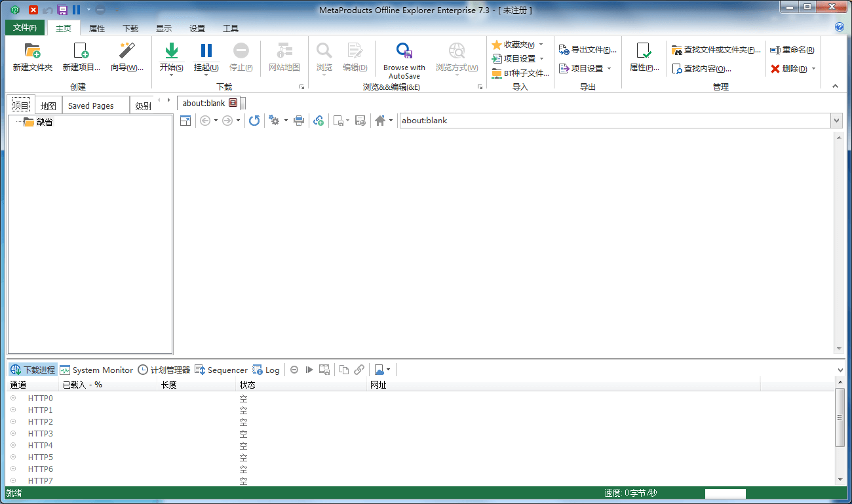Viewport: 852px width, 504px height.
Task: Open the address bar URL dropdown
Action: [x=836, y=121]
